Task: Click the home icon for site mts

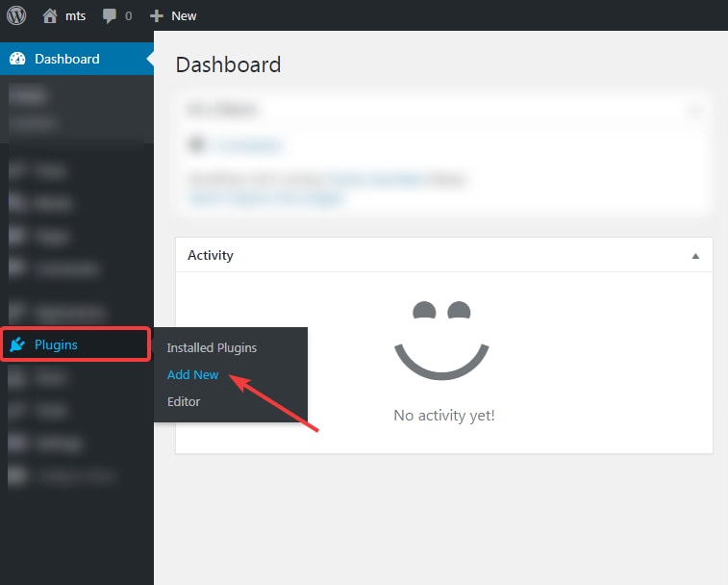Action: click(x=50, y=15)
